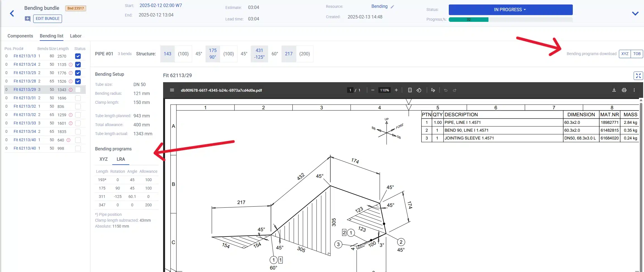
Task: Switch to the Labor tab
Action: (x=76, y=36)
